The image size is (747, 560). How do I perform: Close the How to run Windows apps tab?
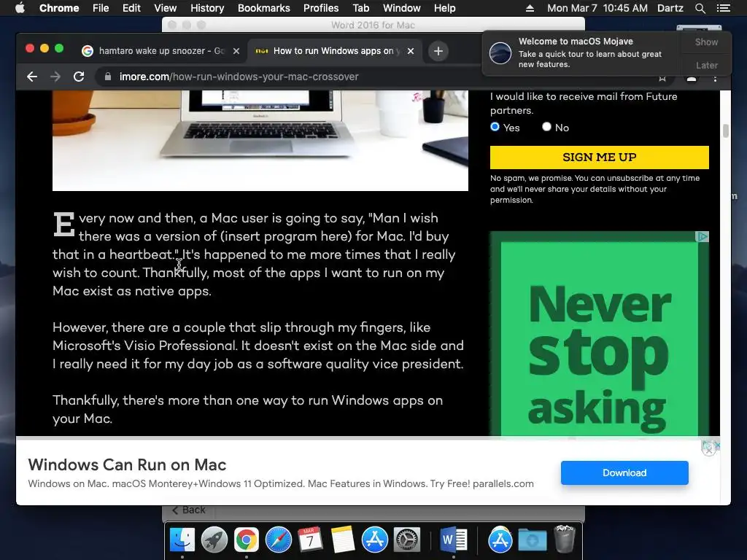click(411, 51)
